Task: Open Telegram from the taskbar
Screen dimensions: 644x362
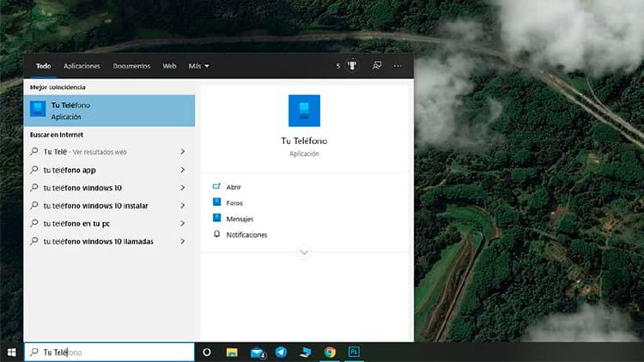Action: point(281,352)
